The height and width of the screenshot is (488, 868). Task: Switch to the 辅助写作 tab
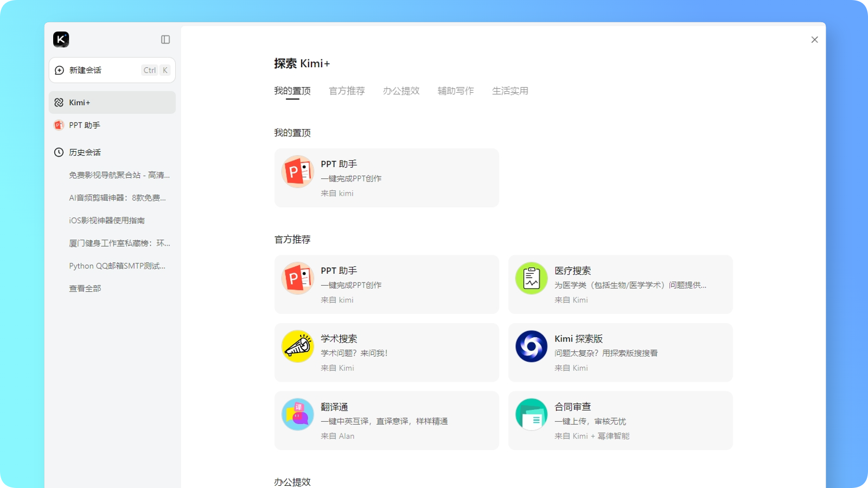click(456, 91)
